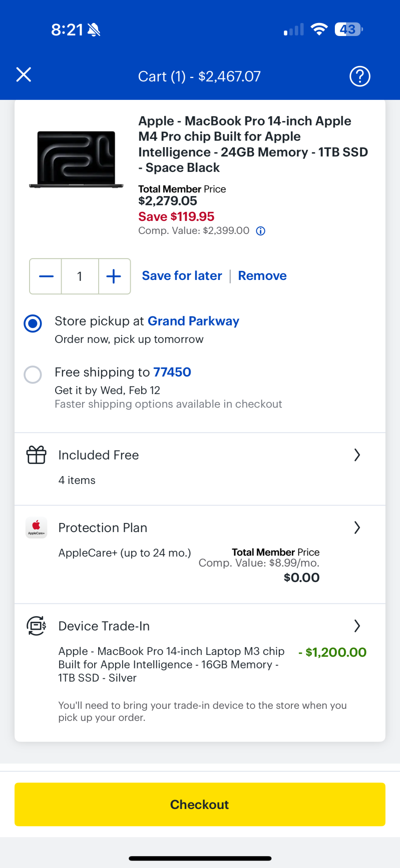Expand the Included Free items chevron
The image size is (400, 868).
point(357,455)
